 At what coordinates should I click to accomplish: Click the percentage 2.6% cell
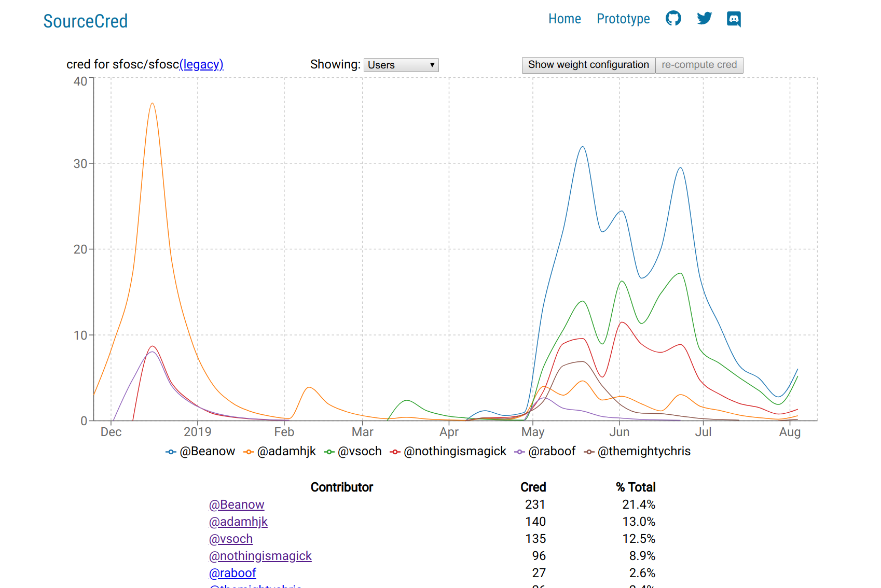(642, 573)
